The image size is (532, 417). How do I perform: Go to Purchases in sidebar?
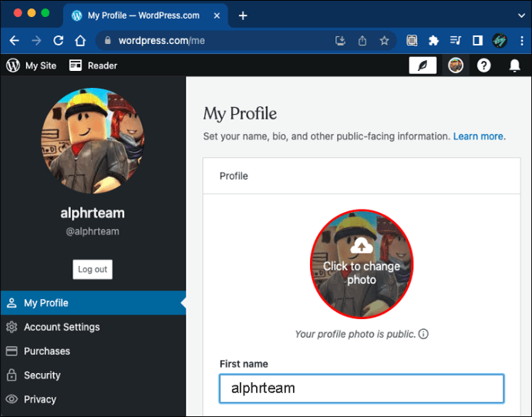pos(46,351)
